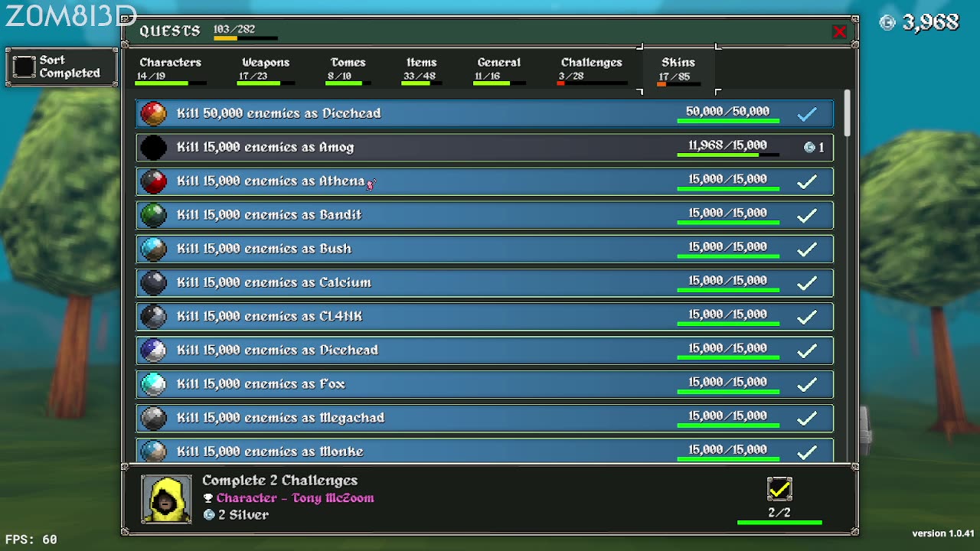Select "Kill 50,000 enemies as Dicehead" text
Screen dimensions: 980x551
click(x=279, y=113)
